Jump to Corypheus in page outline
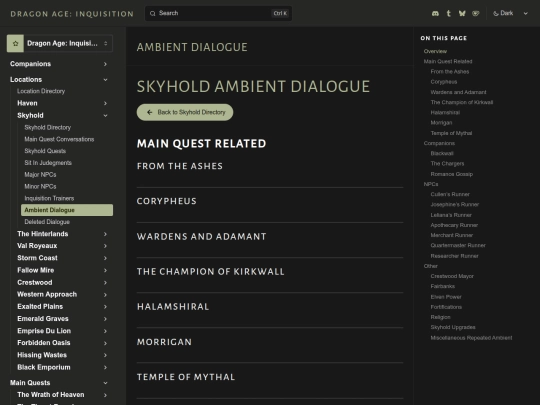The image size is (540, 405). [444, 82]
